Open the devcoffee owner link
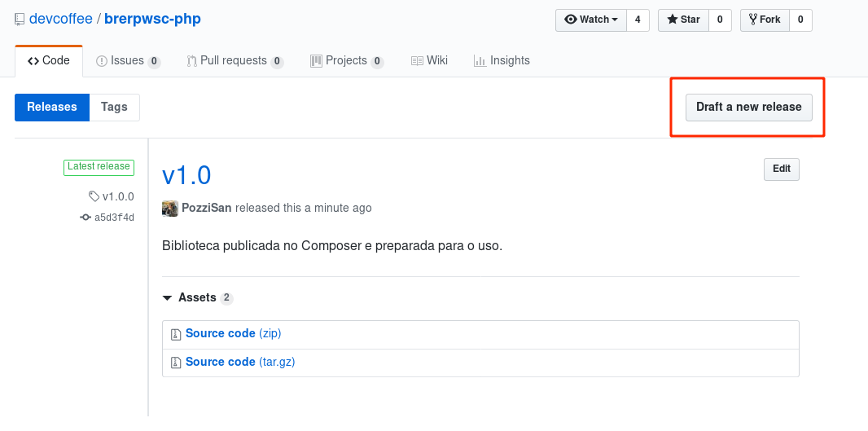Screen dimensions: 868x431 60,19
